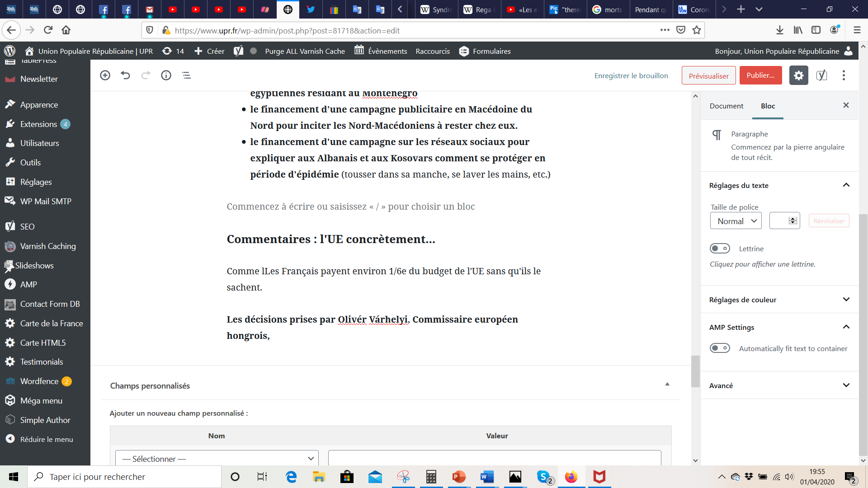Close the block settings sidebar
The height and width of the screenshot is (488, 868).
click(846, 105)
